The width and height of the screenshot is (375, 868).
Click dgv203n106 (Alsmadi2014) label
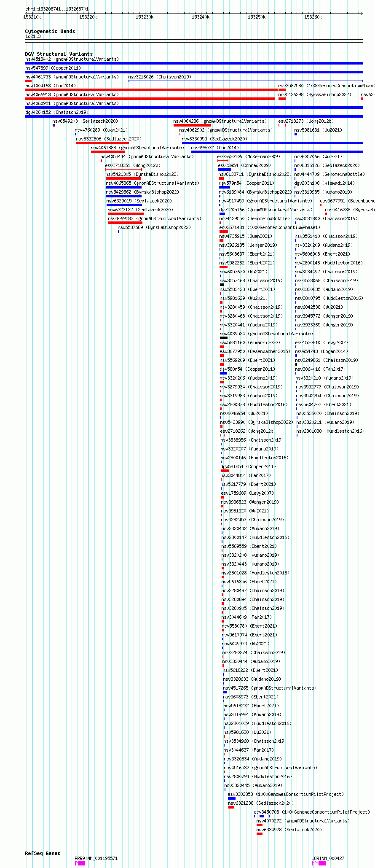(324, 183)
